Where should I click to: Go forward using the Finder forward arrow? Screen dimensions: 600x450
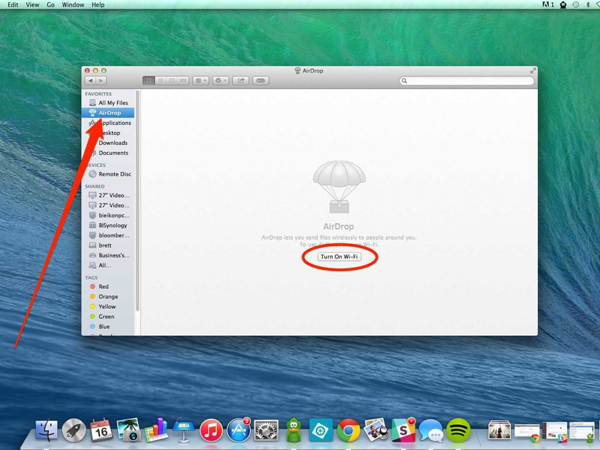[x=101, y=81]
